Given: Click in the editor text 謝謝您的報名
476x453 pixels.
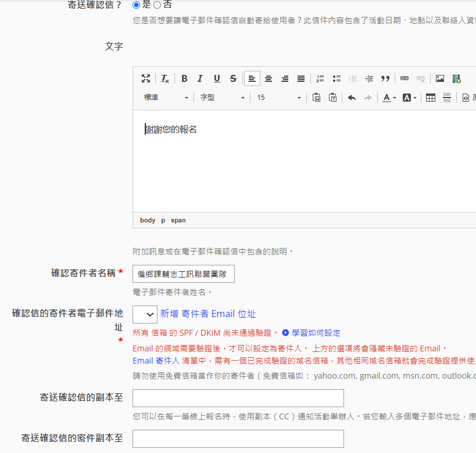Looking at the screenshot, I should (171, 130).
